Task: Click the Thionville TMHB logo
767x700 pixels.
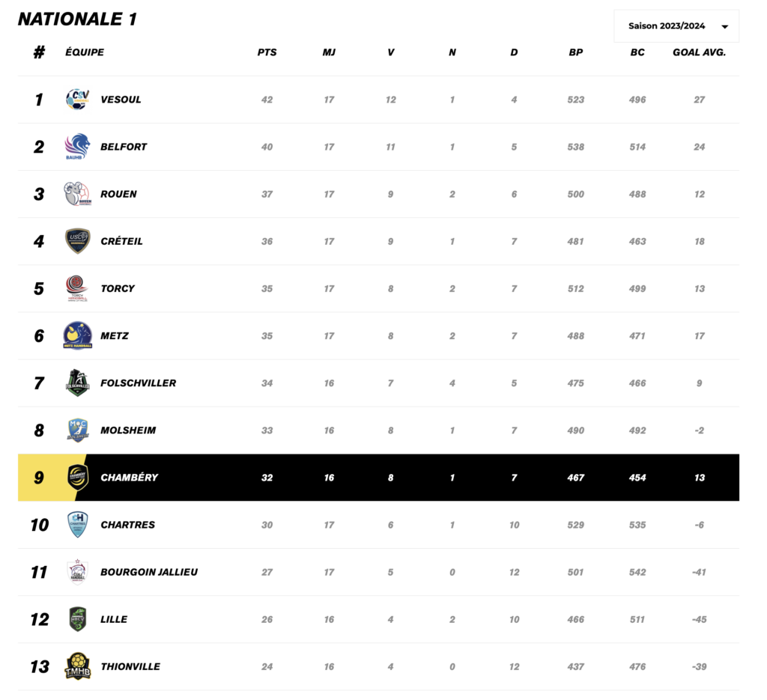Action: pos(78,666)
